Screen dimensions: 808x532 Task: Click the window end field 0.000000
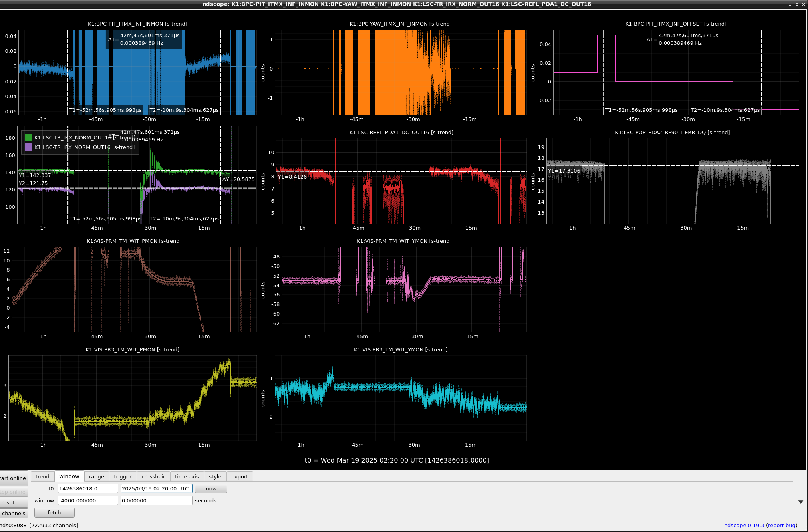(157, 500)
